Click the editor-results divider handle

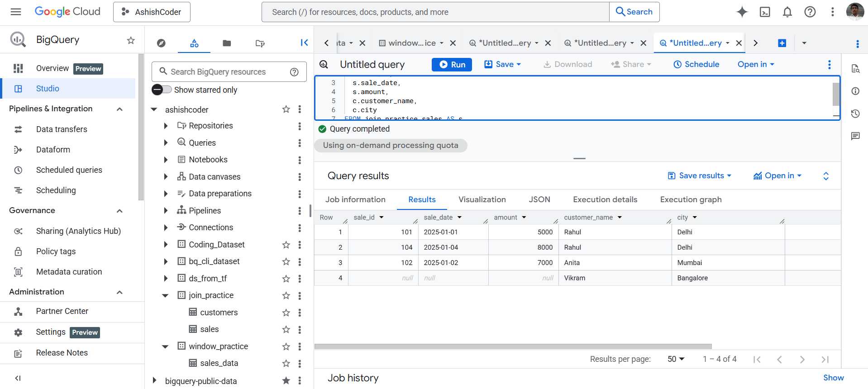pyautogui.click(x=579, y=159)
